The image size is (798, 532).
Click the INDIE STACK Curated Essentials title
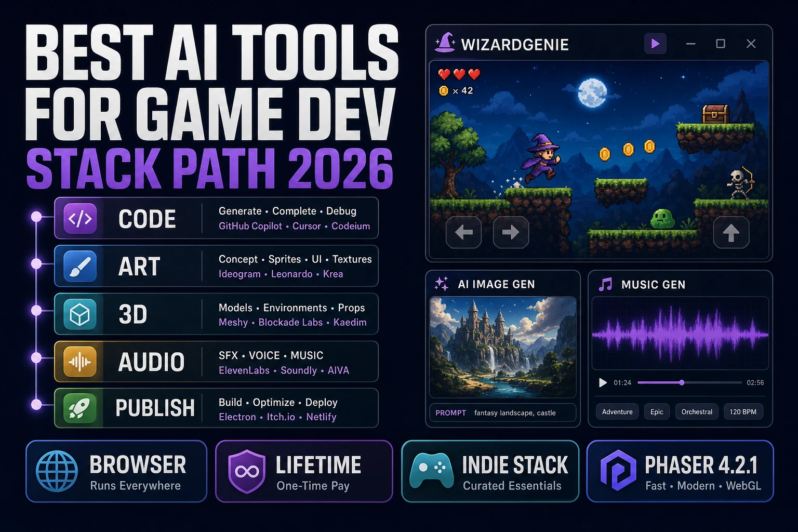(x=515, y=464)
